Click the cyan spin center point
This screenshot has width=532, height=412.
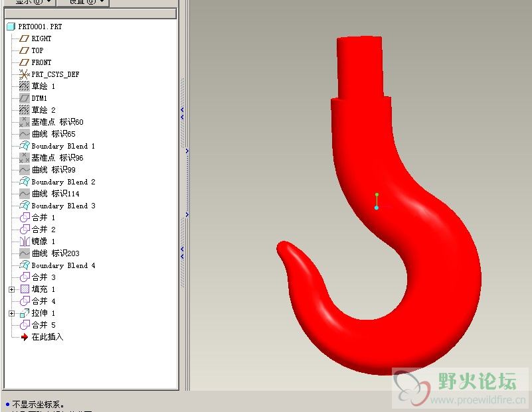pos(377,208)
